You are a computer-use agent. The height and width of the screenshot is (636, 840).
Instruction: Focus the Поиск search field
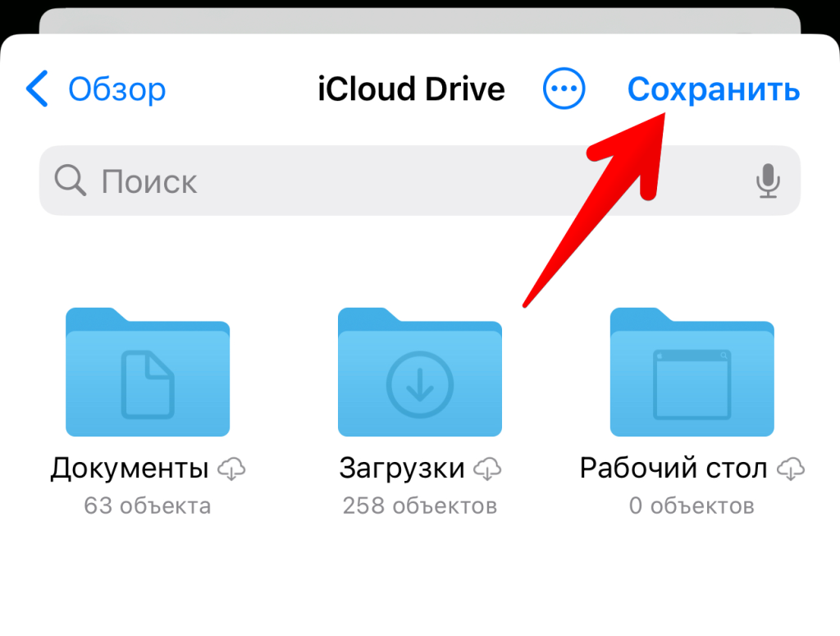click(419, 181)
